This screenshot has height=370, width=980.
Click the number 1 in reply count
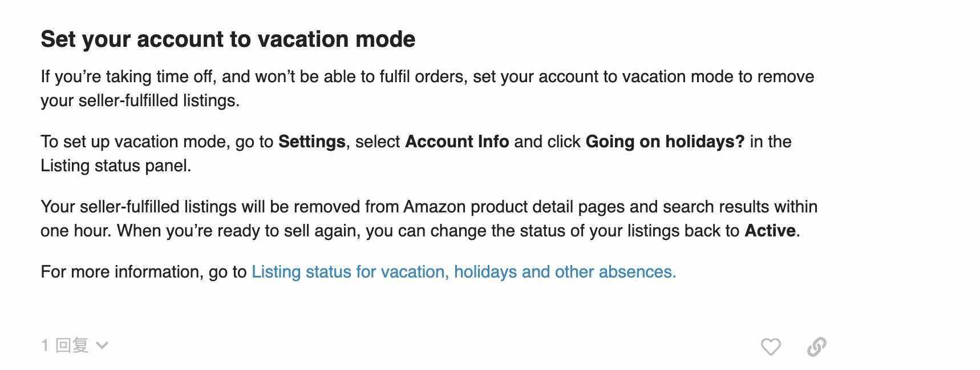point(45,345)
